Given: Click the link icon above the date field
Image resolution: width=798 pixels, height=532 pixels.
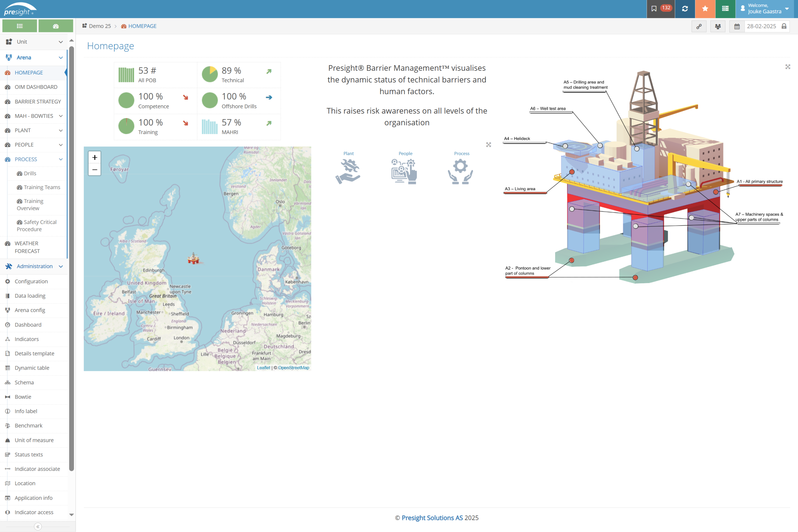Looking at the screenshot, I should 699,26.
